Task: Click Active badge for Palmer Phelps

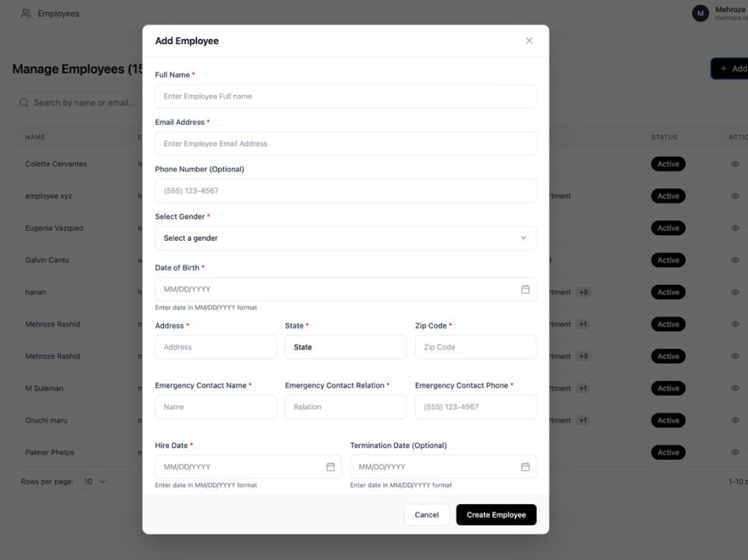Action: (668, 452)
